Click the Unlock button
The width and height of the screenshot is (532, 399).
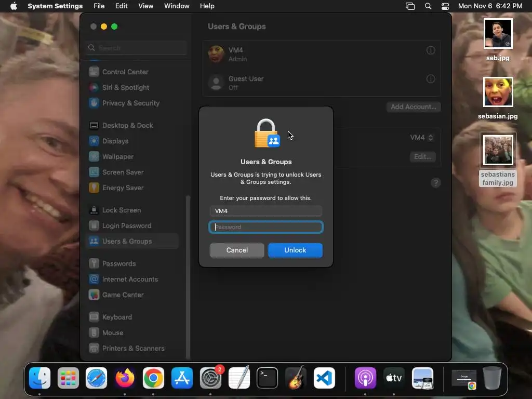tap(295, 250)
